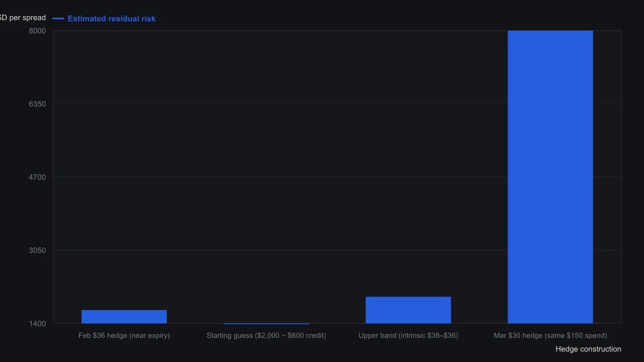The image size is (644, 362).
Task: Click the Feb $36 hedge (near expiry) label
Action: [x=124, y=335]
